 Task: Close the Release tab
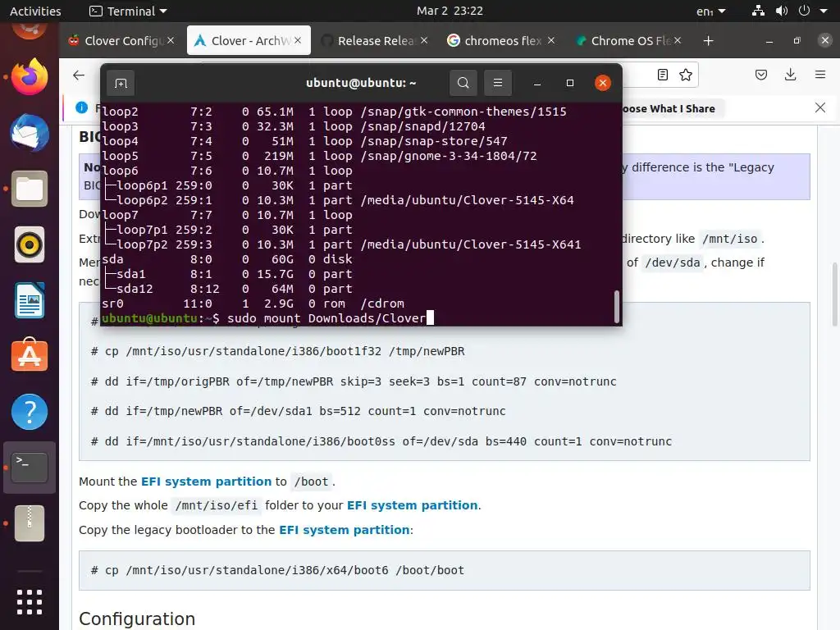tap(424, 41)
